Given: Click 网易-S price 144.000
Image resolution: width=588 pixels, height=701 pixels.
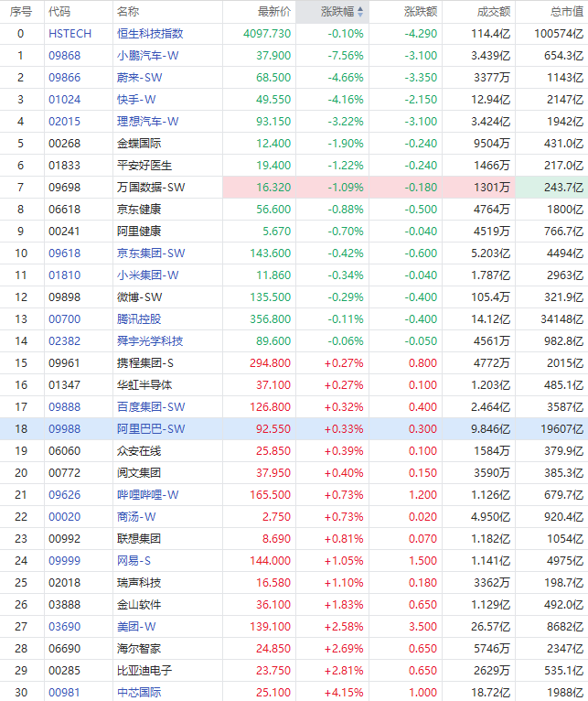Looking at the screenshot, I should click(271, 560).
